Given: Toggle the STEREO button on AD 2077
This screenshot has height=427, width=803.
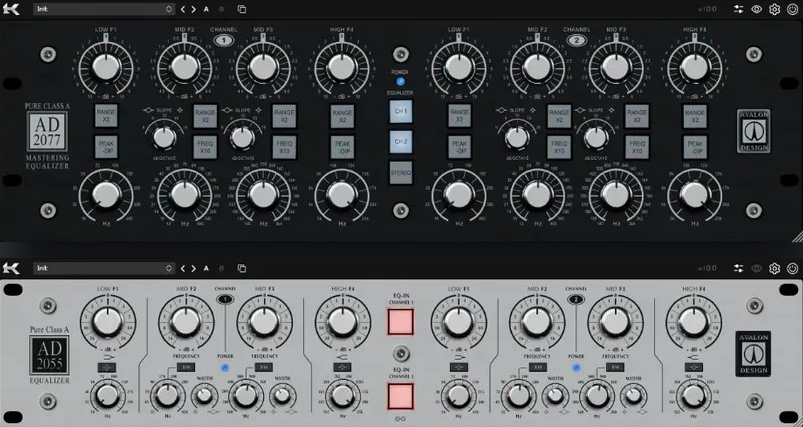Looking at the screenshot, I should tap(400, 173).
